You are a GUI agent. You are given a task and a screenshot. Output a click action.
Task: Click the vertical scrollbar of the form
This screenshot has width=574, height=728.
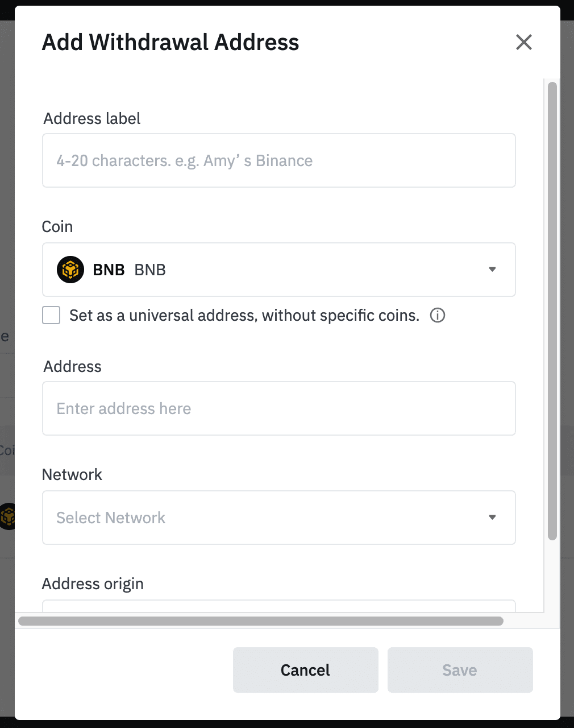pos(552,310)
